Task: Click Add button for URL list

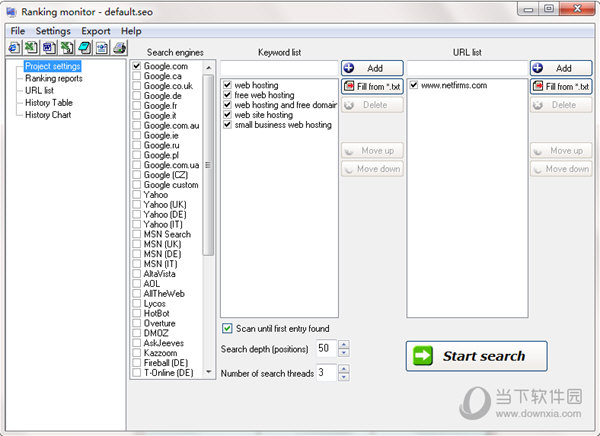Action: click(x=561, y=68)
